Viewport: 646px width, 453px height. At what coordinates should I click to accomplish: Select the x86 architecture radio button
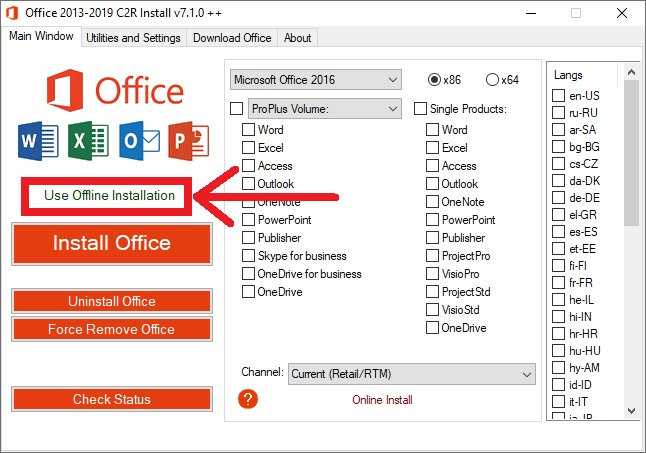tap(434, 79)
